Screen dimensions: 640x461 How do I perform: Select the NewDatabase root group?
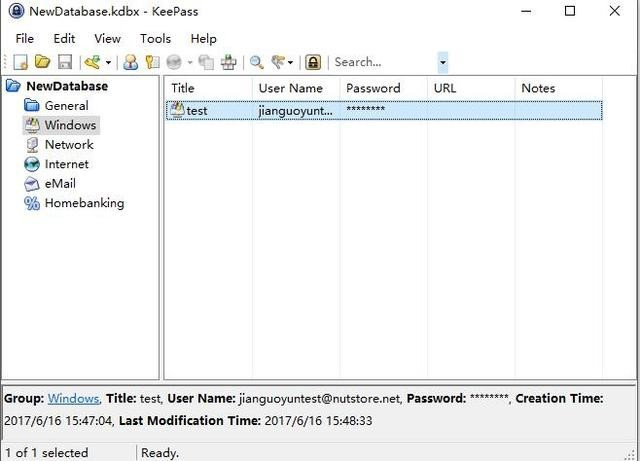coord(67,86)
